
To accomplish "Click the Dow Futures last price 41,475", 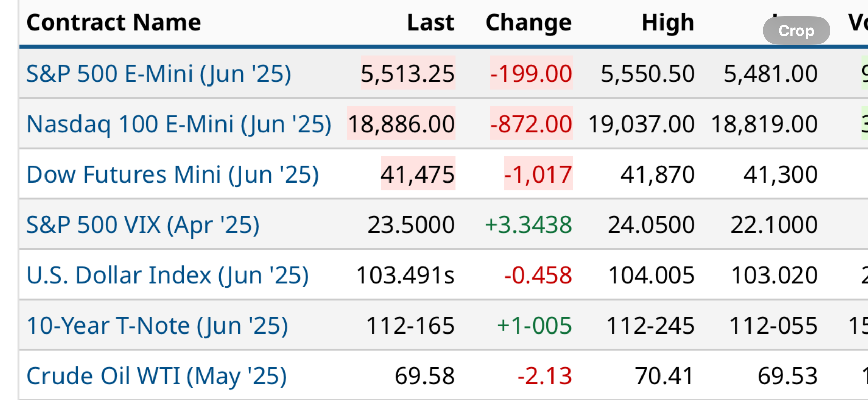I will (x=418, y=174).
